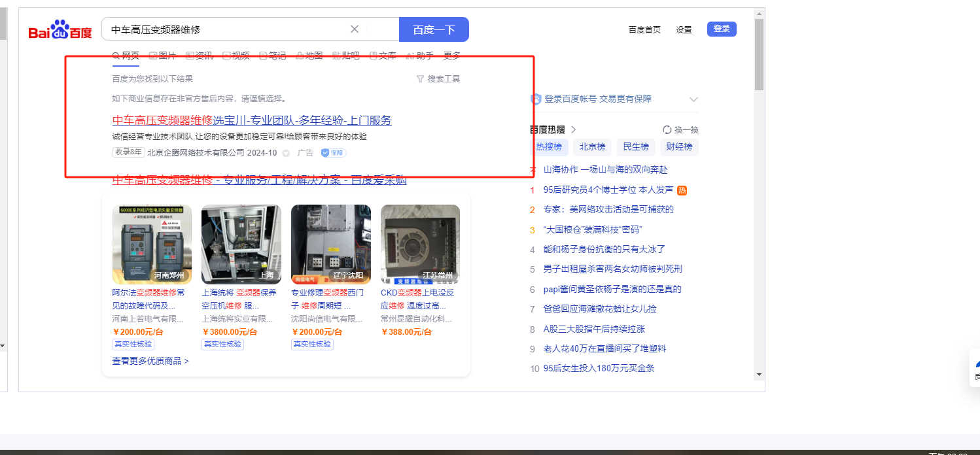Open the 查看更多优质商品 link
Viewport: 980px width, 455px height.
click(150, 361)
